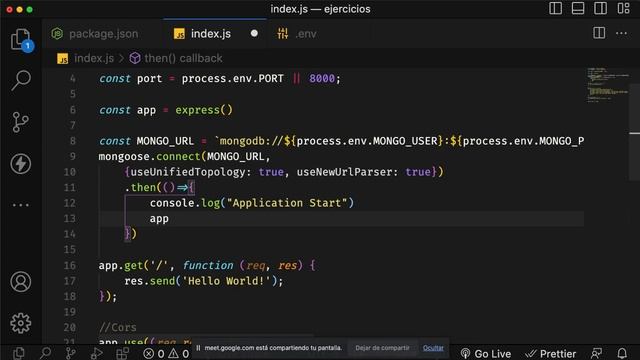Click index.js in the breadcrumb

tap(94, 58)
